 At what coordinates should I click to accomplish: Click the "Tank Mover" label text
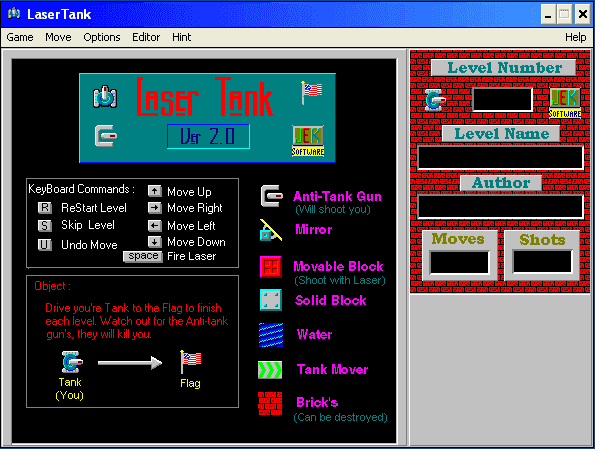[x=332, y=369]
